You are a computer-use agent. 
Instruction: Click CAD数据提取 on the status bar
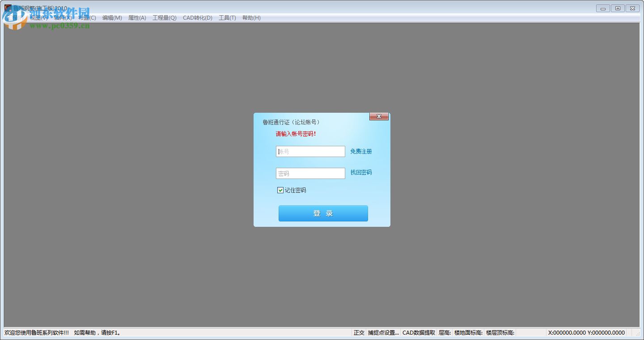[419, 333]
